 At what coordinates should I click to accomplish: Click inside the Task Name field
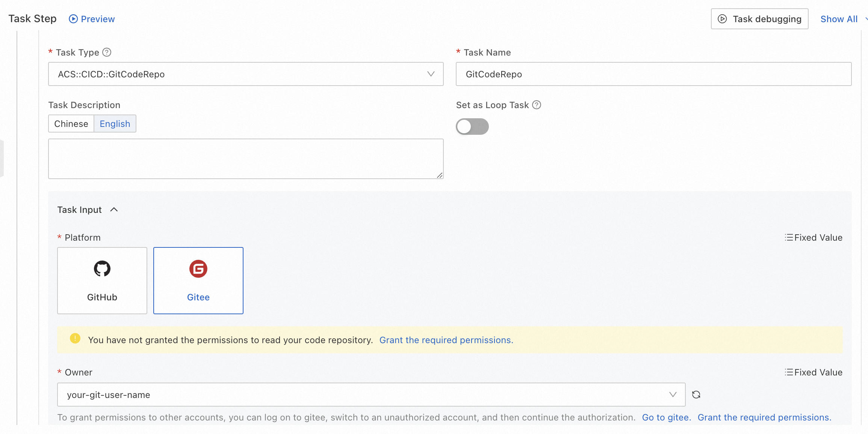[x=654, y=74]
